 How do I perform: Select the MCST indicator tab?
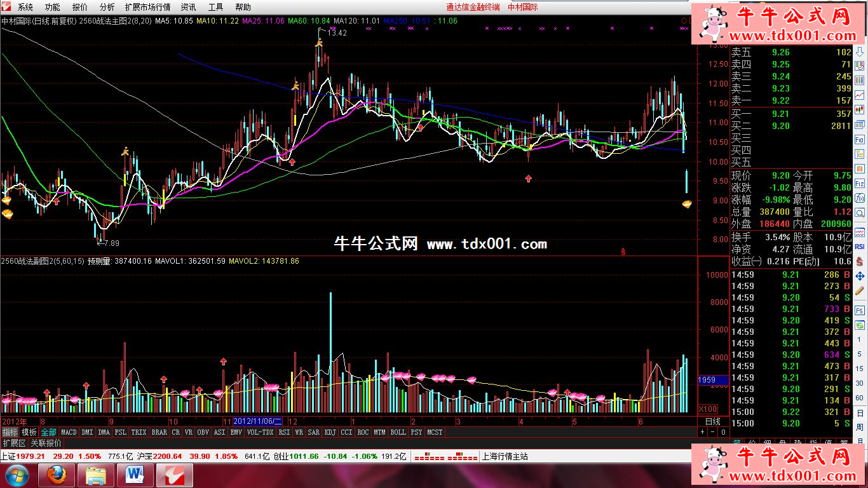(435, 432)
